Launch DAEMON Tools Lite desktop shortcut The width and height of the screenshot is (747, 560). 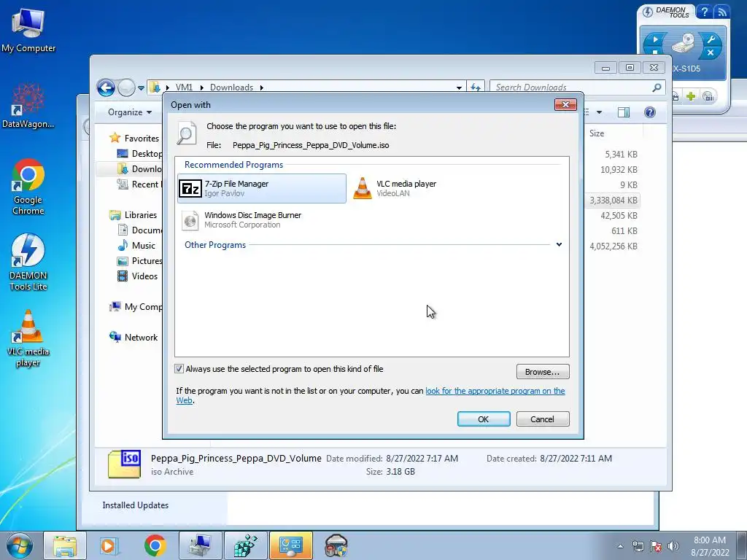[x=28, y=262]
